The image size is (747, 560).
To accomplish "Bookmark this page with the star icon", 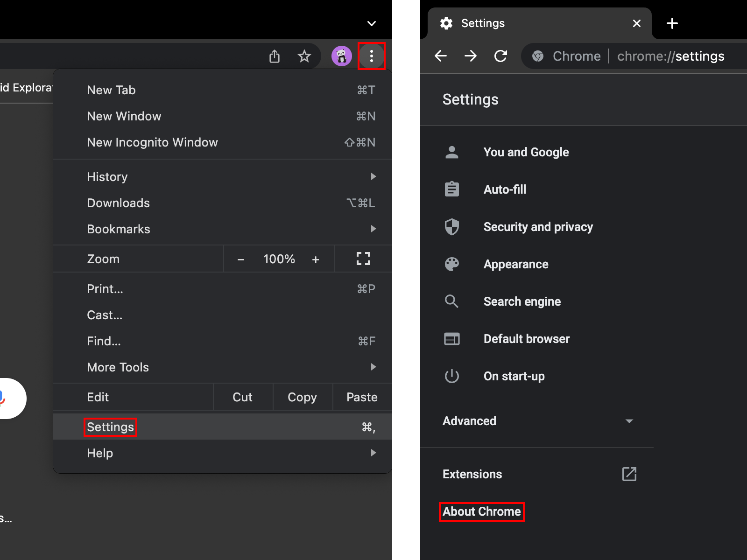I will point(304,56).
